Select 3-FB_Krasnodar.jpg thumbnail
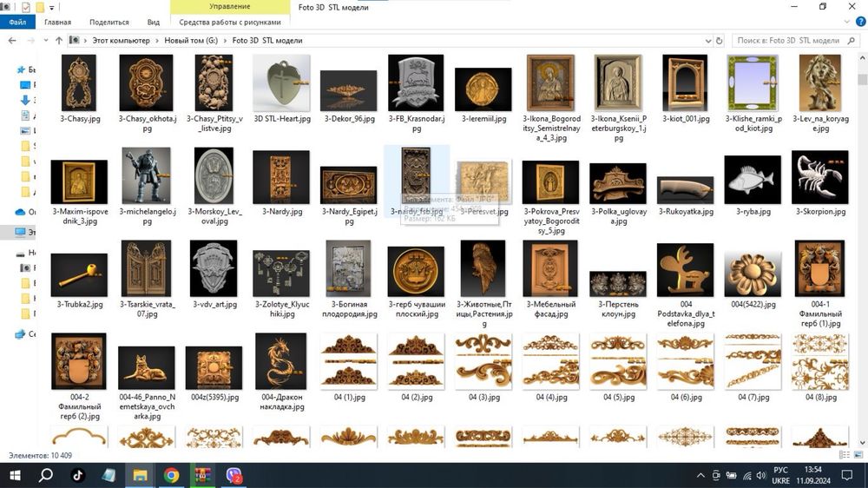 click(417, 83)
